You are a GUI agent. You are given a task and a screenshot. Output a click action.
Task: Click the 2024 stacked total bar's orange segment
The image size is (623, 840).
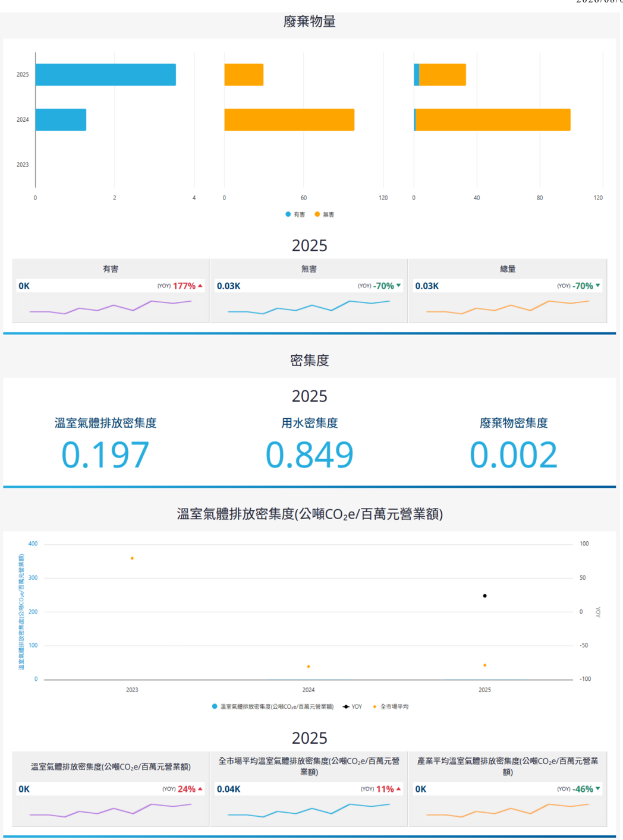point(493,119)
